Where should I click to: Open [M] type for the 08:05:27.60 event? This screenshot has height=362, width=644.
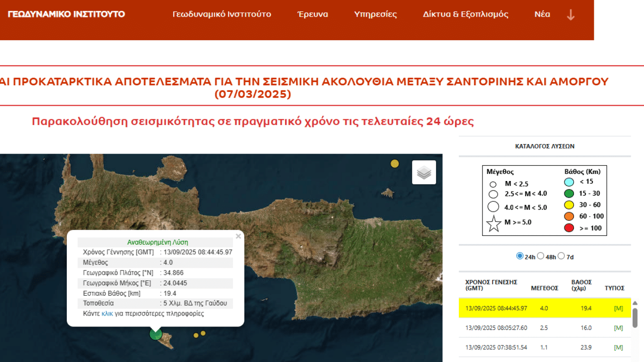pyautogui.click(x=618, y=328)
